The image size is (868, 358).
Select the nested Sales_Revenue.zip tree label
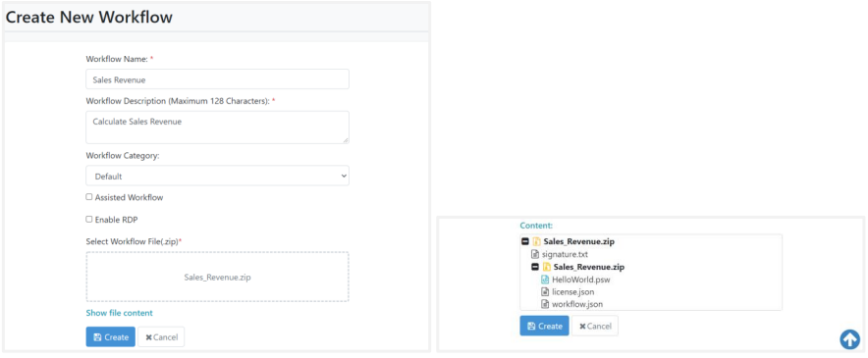click(589, 267)
